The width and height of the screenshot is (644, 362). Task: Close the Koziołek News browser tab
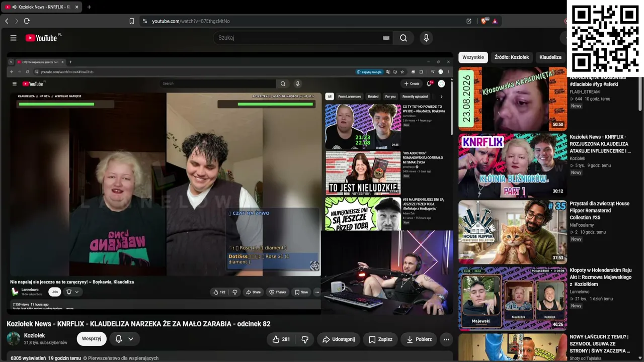click(76, 7)
